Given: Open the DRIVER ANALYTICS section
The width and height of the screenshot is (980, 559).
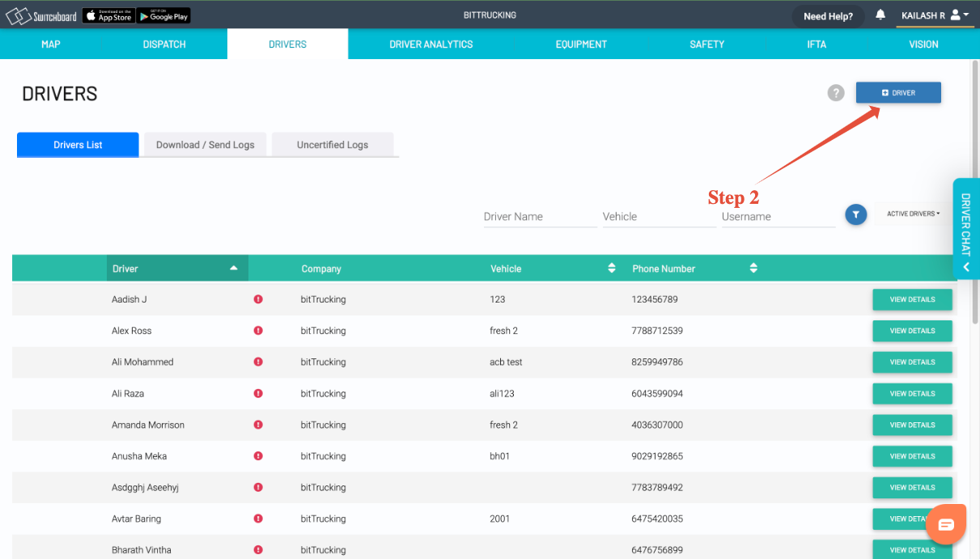Looking at the screenshot, I should [431, 44].
